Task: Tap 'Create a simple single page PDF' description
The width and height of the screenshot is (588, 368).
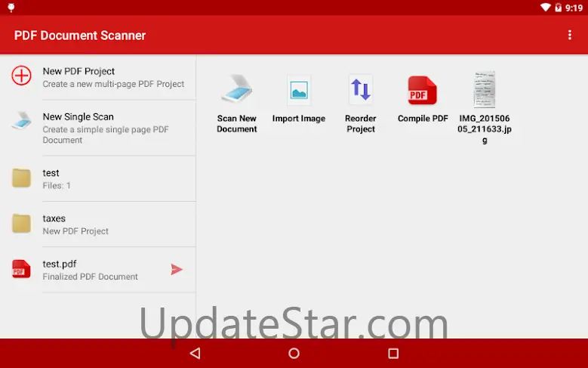Action: [106, 135]
